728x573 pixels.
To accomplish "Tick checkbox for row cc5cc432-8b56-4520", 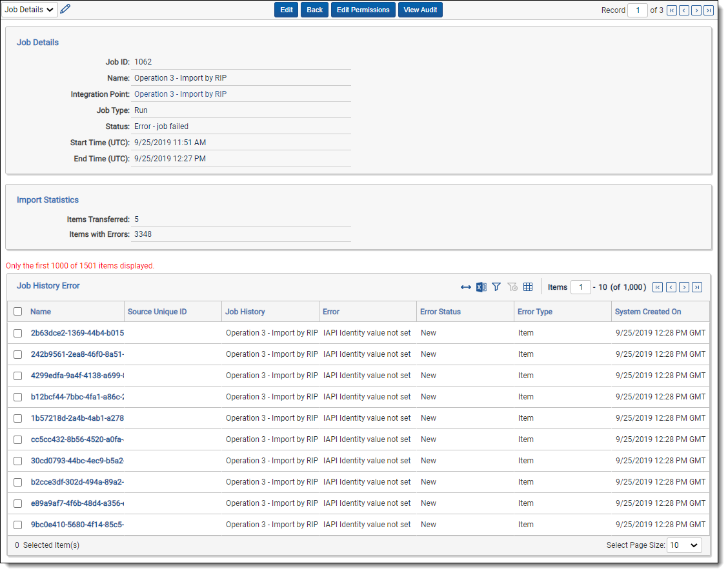I will (x=18, y=439).
